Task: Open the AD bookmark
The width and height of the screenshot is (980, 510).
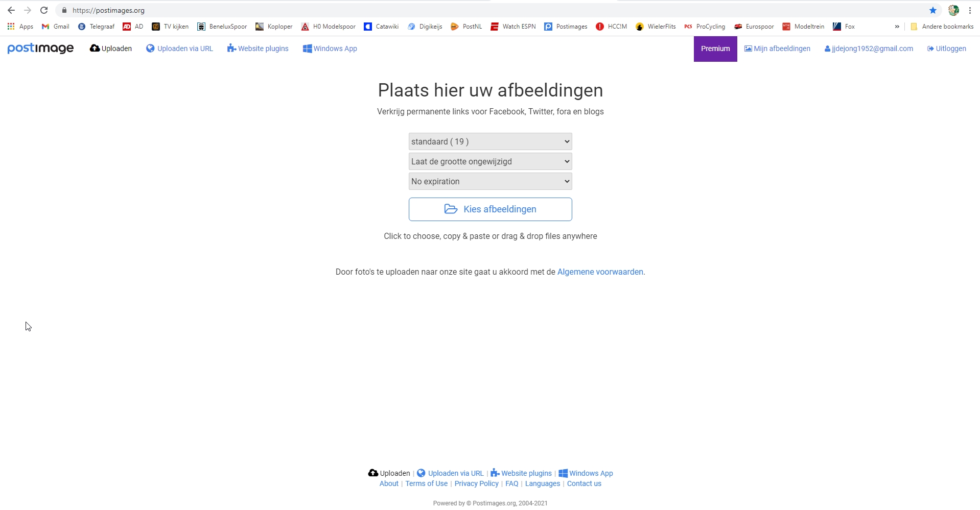Action: point(133,27)
